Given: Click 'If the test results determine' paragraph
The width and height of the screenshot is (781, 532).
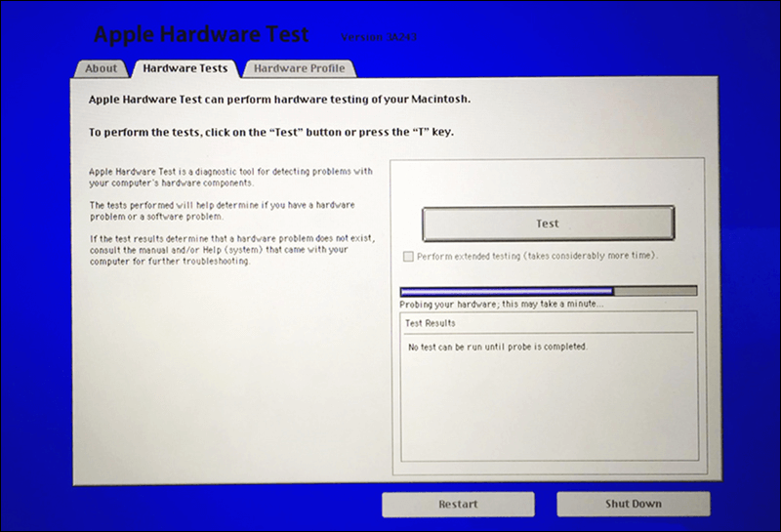Looking at the screenshot, I should (x=232, y=250).
